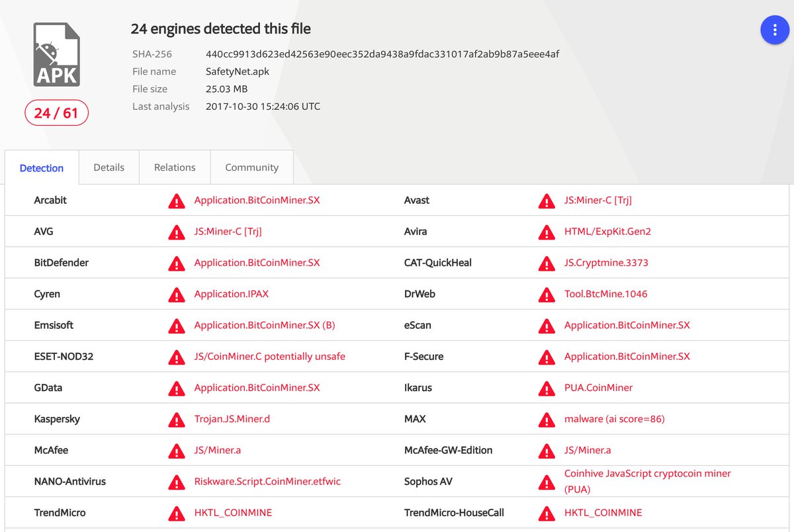The width and height of the screenshot is (794, 532).
Task: Click the F-Secure engine name
Action: (x=424, y=356)
